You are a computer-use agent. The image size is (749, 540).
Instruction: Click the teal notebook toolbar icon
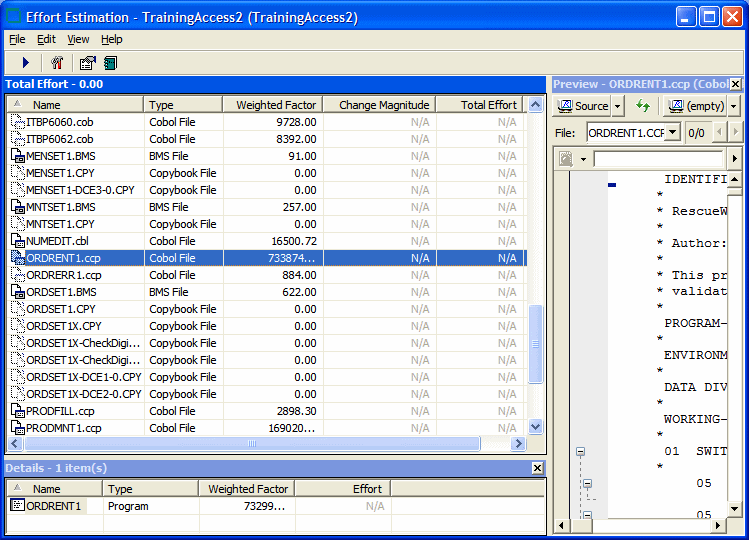coord(109,63)
